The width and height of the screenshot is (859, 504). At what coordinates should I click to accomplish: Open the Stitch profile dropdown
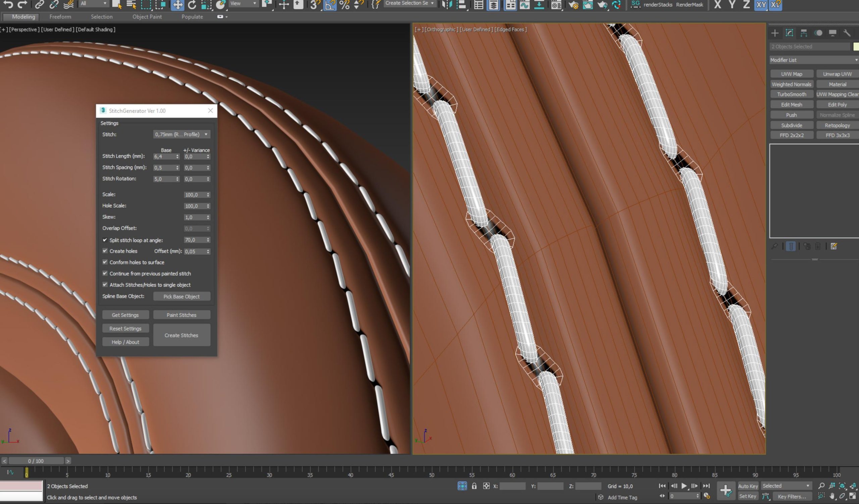(181, 134)
